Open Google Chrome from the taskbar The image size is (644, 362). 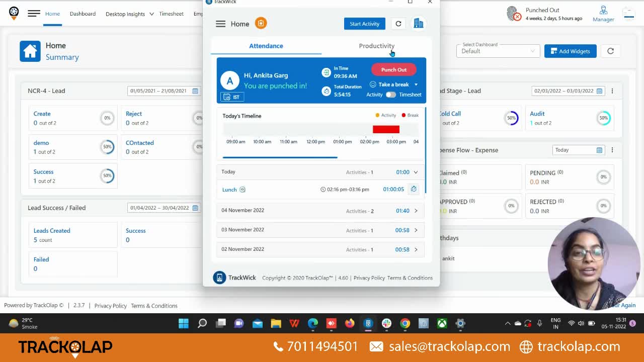click(x=405, y=323)
